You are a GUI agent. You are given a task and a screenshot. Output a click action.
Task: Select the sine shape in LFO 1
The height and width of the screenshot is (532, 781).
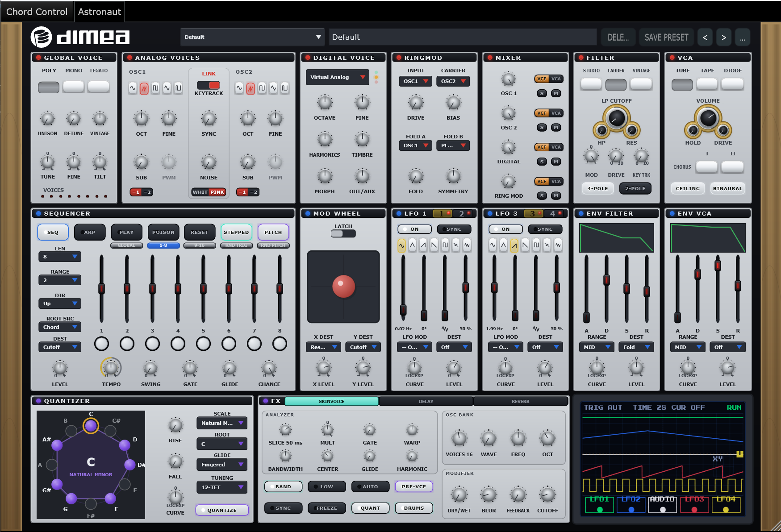pos(401,245)
